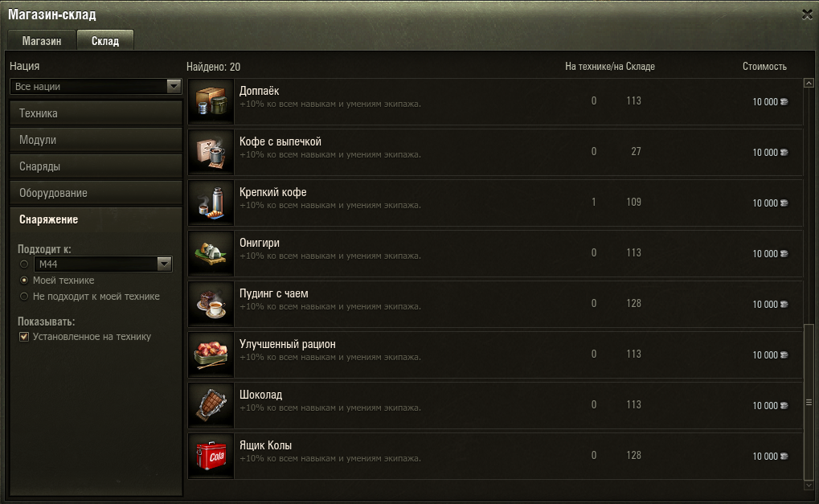
Task: Expand the M44 vehicle dropdown arrow
Action: (165, 264)
